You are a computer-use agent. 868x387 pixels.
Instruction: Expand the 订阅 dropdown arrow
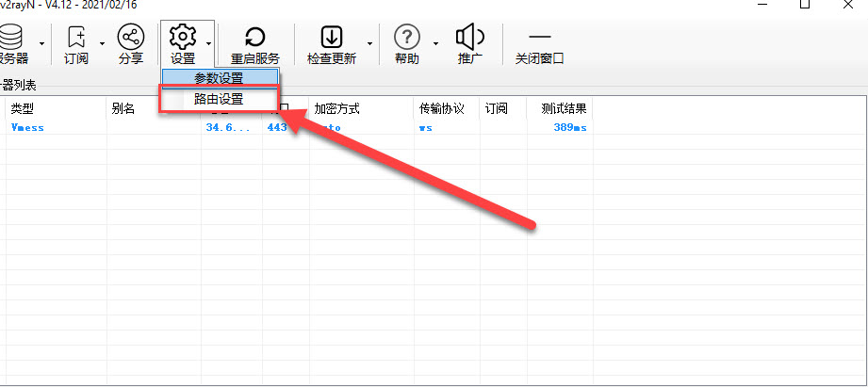click(x=102, y=43)
